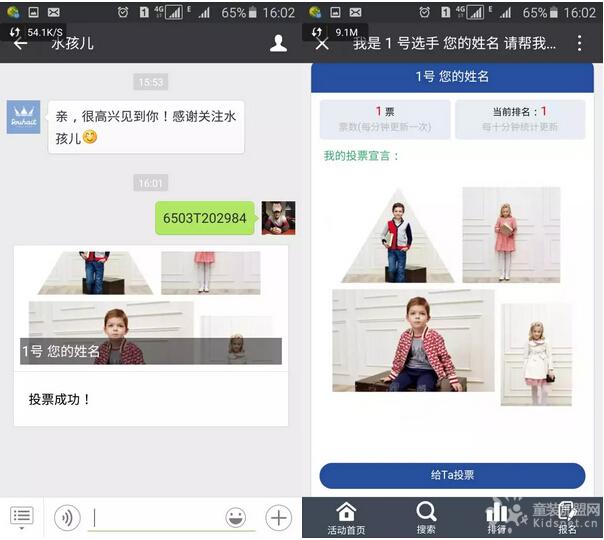Tap the page title 我是 1 号选手
Screen dimensions: 604x540
(x=454, y=43)
